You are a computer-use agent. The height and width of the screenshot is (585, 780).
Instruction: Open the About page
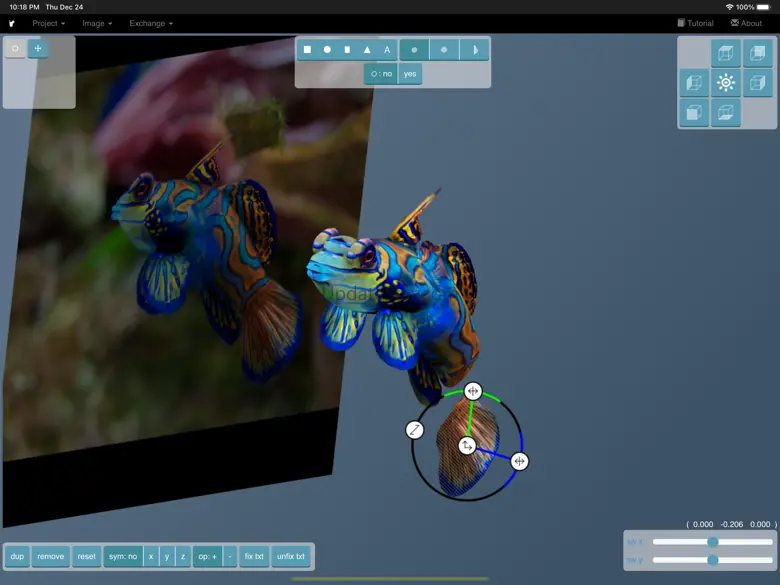tap(746, 23)
